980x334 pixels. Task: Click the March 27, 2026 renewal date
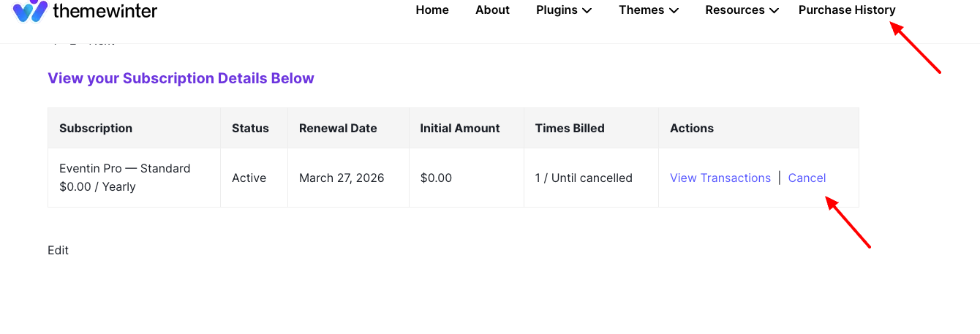[x=342, y=178]
